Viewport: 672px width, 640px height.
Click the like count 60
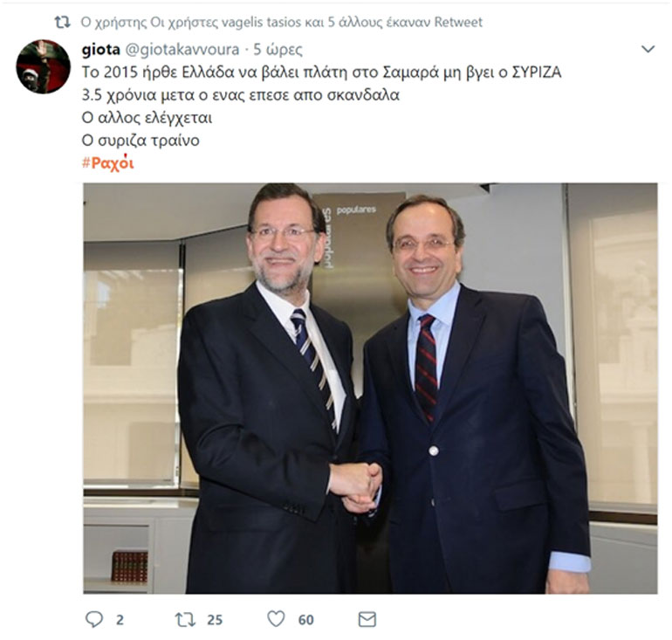(306, 620)
